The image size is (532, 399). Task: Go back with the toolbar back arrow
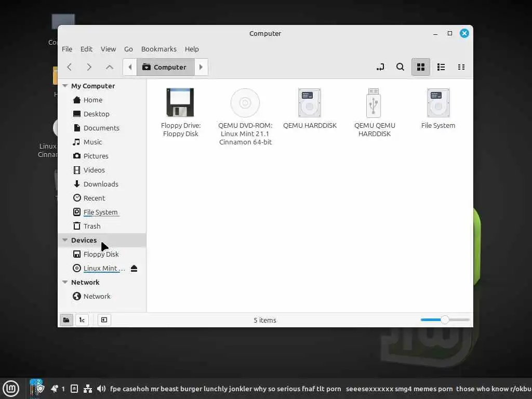click(x=70, y=67)
